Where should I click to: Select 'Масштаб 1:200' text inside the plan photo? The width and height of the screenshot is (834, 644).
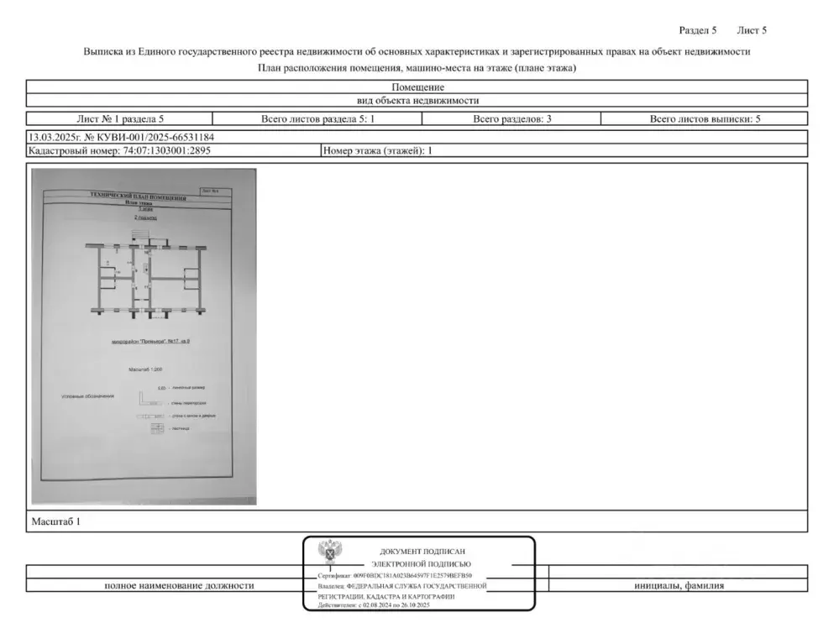click(145, 369)
